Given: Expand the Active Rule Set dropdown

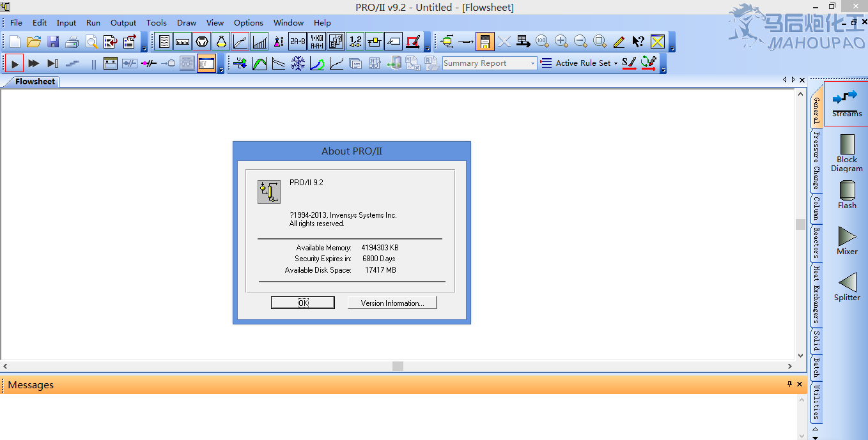Looking at the screenshot, I should pos(616,63).
